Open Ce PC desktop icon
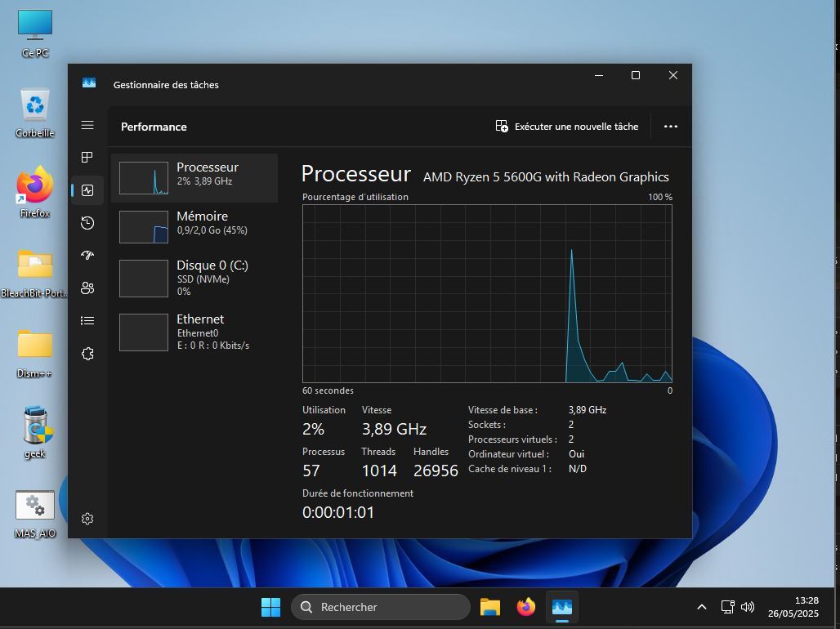The width and height of the screenshot is (840, 629). coord(35,33)
